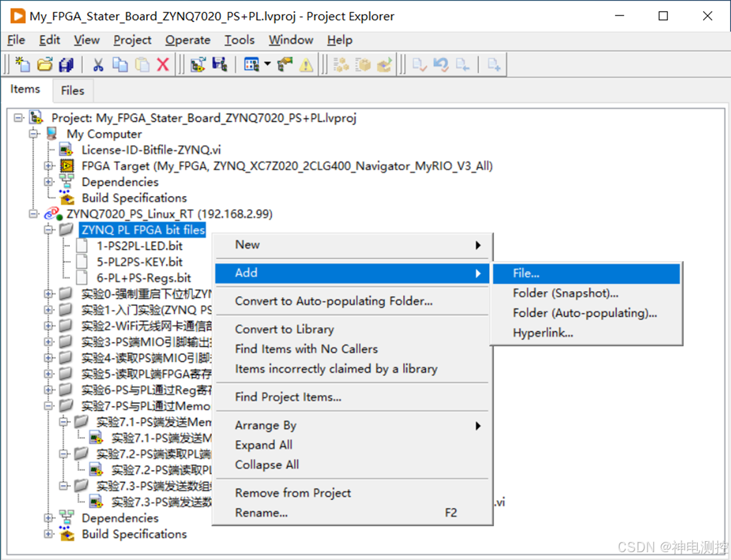Image resolution: width=731 pixels, height=560 pixels.
Task: Collapse the ZYNQ PL FPGA bit files folder
Action: coord(48,230)
